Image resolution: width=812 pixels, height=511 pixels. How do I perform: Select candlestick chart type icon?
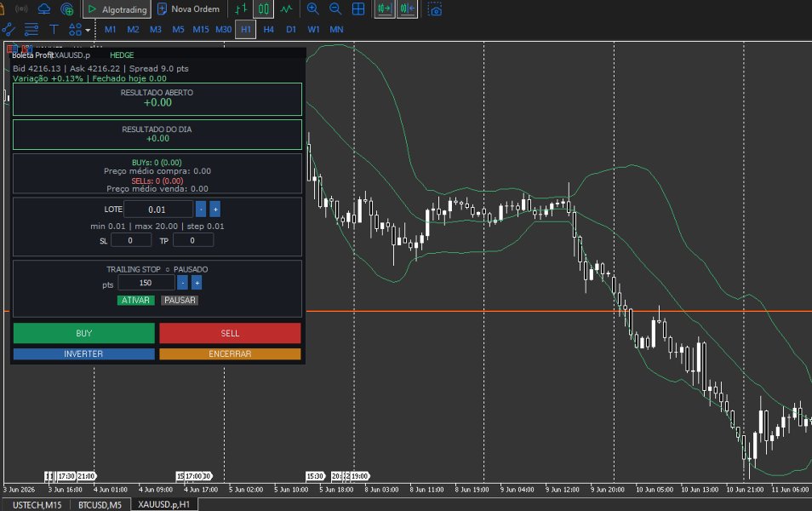click(264, 9)
